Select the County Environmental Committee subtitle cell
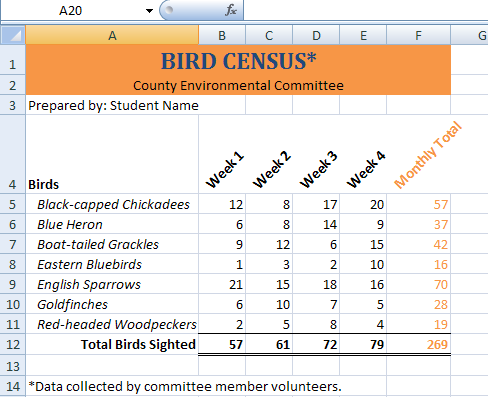The image size is (488, 397). (x=238, y=85)
